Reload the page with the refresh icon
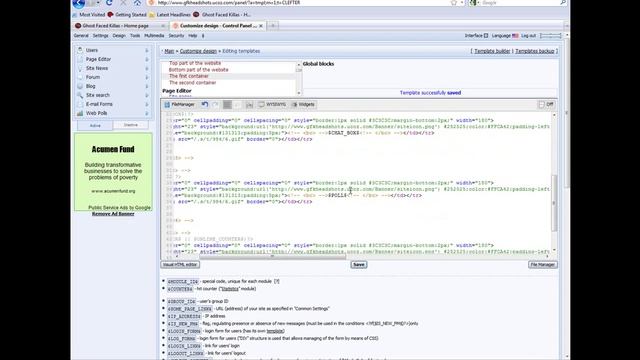640x360 pixels. click(x=109, y=3)
